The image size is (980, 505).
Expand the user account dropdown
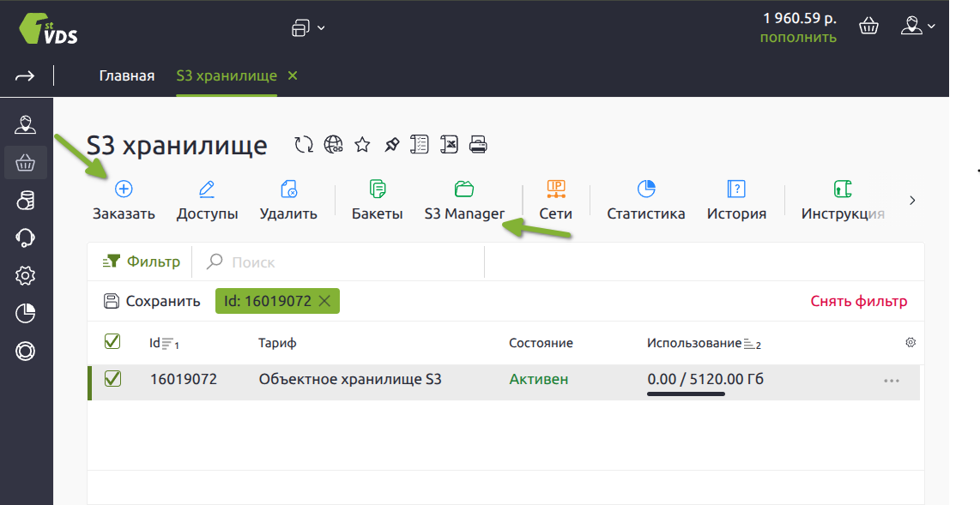coord(917,27)
